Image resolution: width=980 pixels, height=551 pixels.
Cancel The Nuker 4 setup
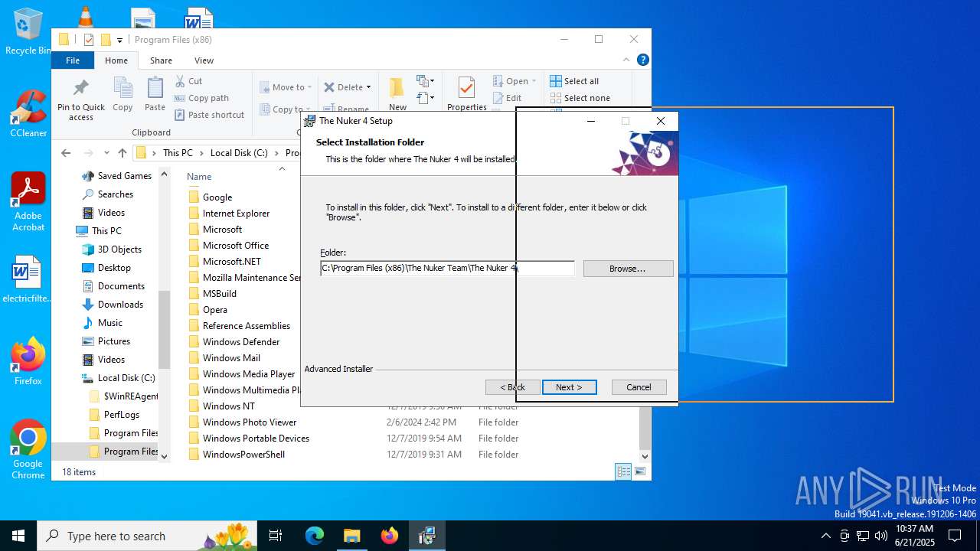639,387
